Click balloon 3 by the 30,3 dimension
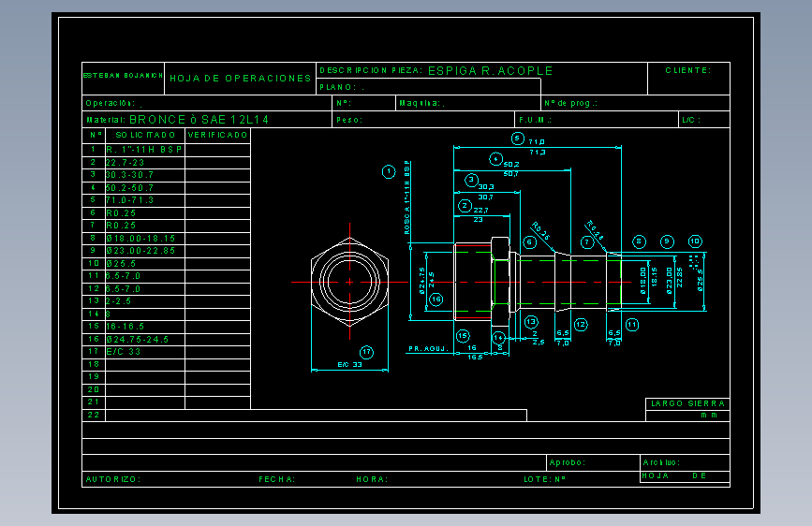Image resolution: width=812 pixels, height=526 pixels. (x=471, y=180)
